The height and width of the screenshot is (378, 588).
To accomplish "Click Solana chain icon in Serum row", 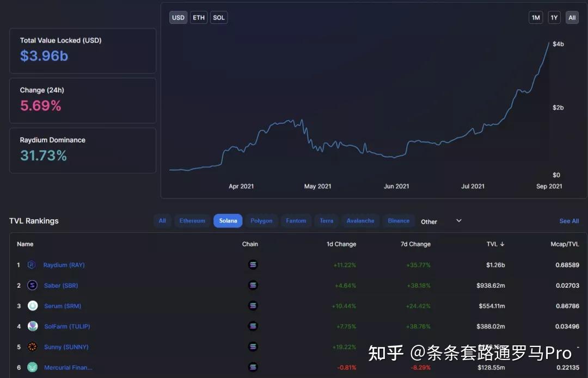I will (x=253, y=306).
